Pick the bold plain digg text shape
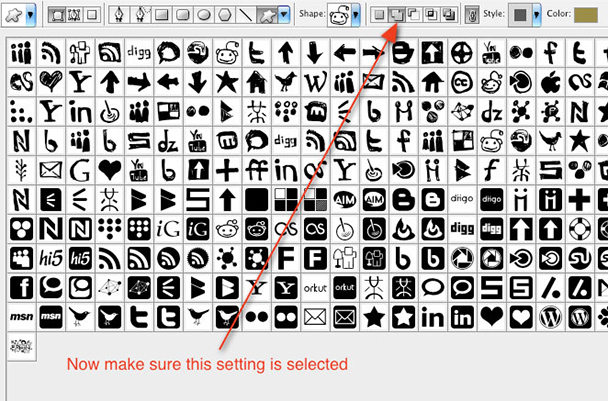Screen dimensions: 608x401 click(462, 229)
